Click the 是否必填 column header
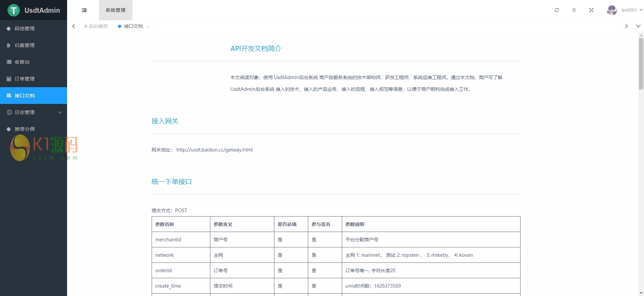Viewport: 644px width, 296px height. tap(291, 224)
